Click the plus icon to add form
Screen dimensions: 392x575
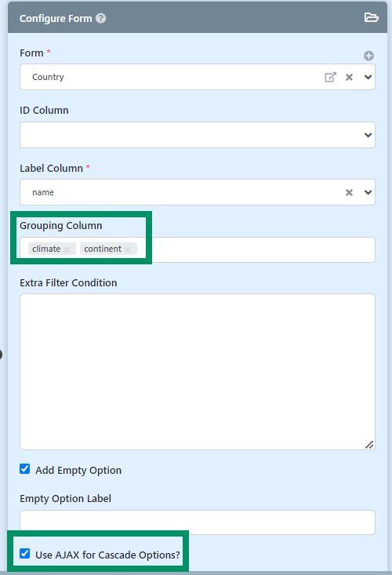click(368, 56)
